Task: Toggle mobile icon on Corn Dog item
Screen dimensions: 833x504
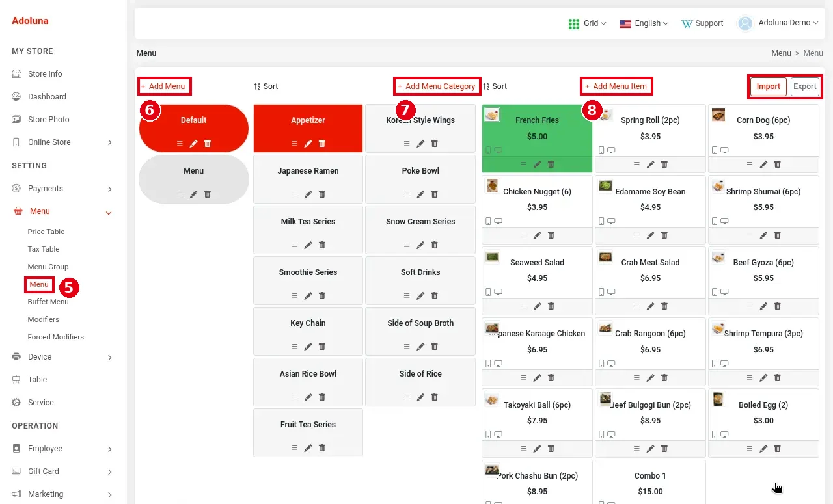Action: 715,150
